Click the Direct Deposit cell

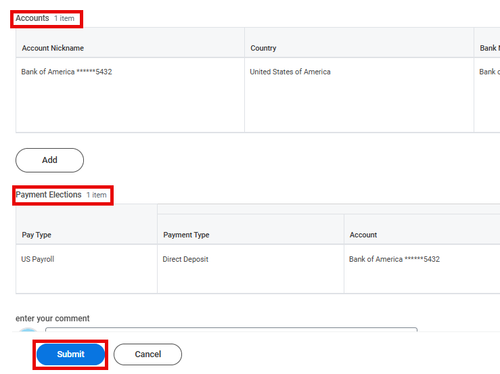[x=185, y=259]
